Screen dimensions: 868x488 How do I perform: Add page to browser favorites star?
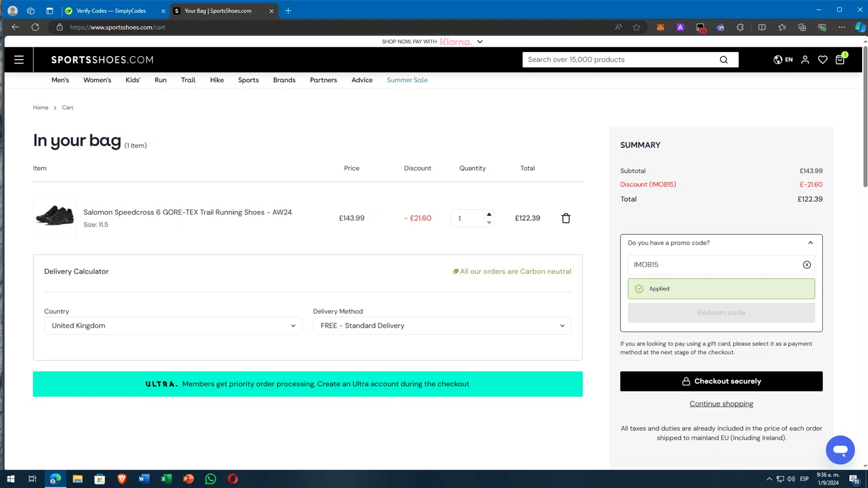[637, 27]
